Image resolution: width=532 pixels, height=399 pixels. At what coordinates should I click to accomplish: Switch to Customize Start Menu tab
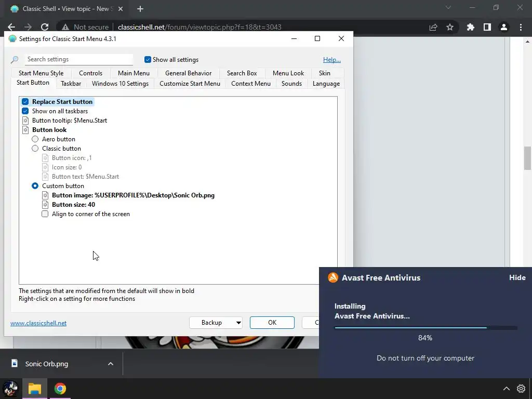pos(190,84)
